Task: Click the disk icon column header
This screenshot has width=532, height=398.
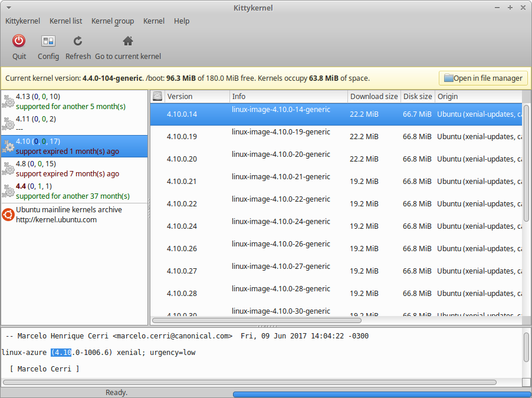Action: pyautogui.click(x=157, y=96)
